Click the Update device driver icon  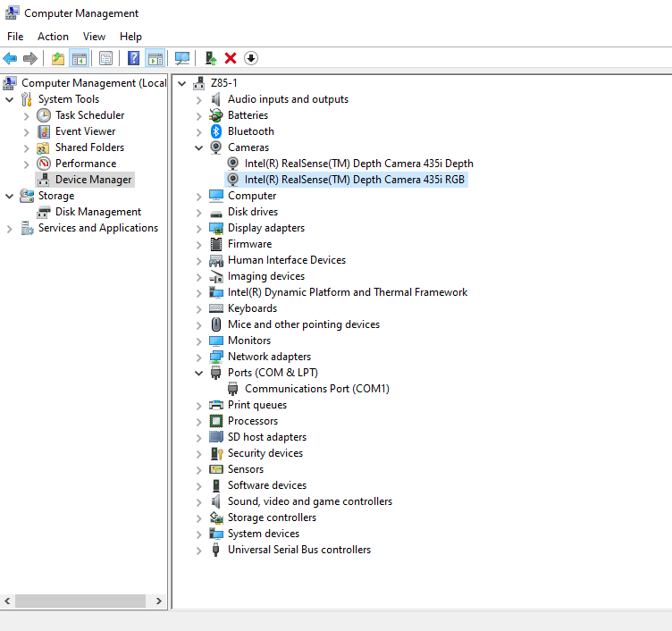pyautogui.click(x=210, y=58)
